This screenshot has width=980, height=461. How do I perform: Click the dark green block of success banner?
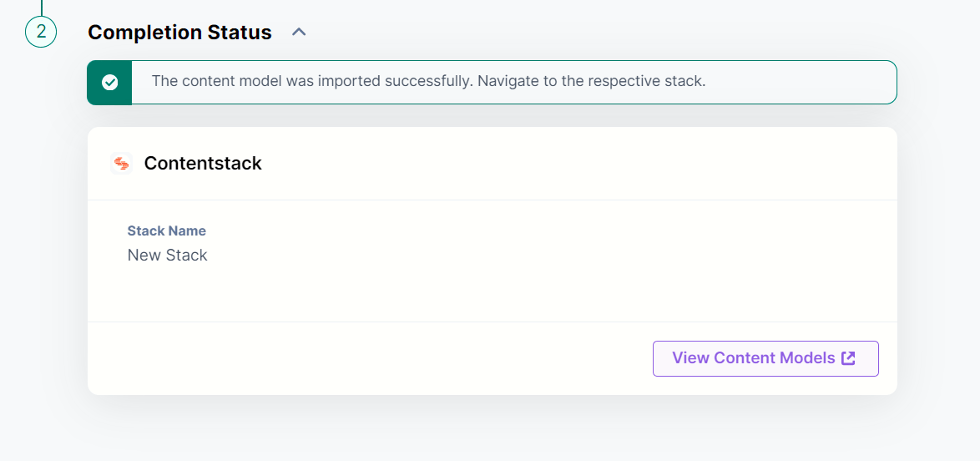109,82
